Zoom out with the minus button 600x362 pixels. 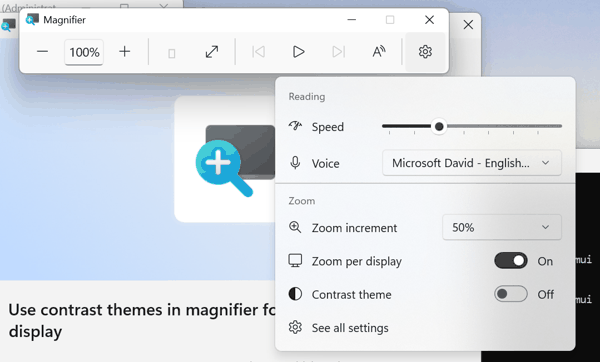coord(42,52)
